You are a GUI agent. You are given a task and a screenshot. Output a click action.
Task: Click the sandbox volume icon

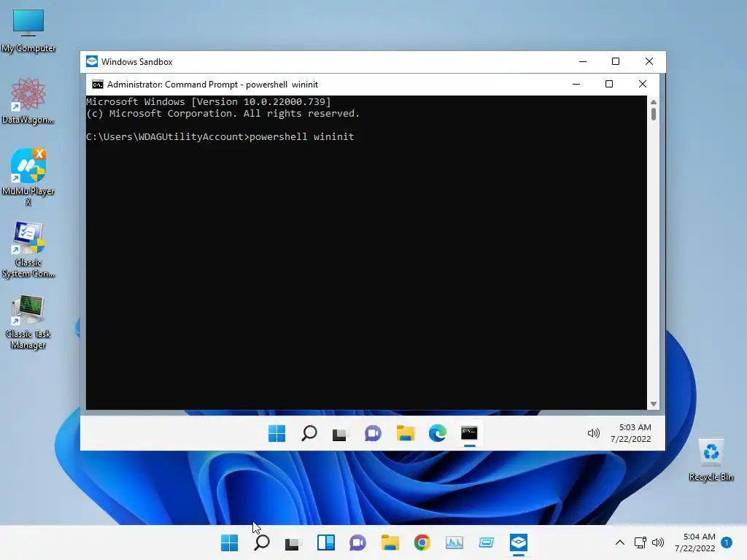tap(594, 433)
